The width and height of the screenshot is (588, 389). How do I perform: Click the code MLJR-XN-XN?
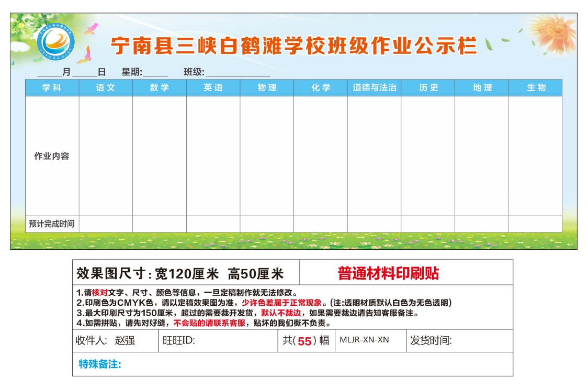364,340
